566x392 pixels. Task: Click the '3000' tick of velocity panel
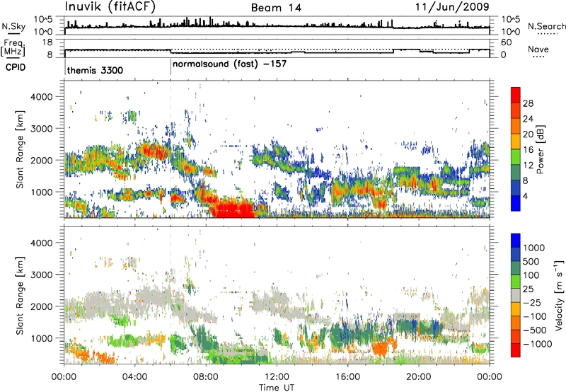[41, 275]
